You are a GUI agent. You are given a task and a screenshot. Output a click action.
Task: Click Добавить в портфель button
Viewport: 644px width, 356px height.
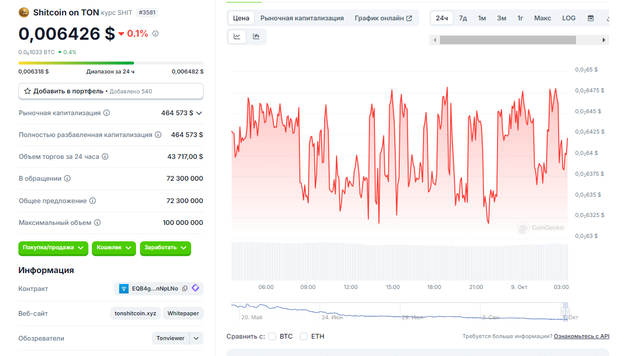tap(111, 91)
